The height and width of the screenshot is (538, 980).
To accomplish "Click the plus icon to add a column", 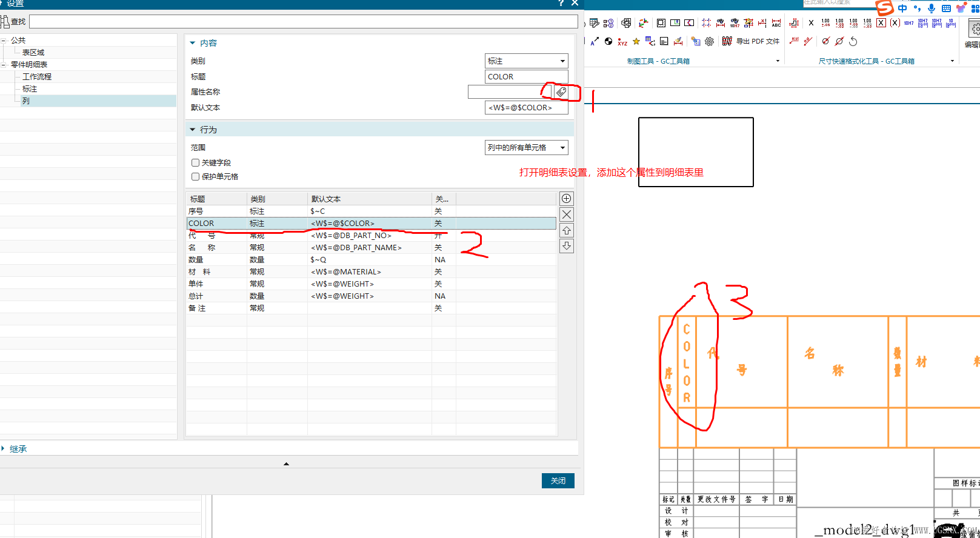I will pos(567,199).
